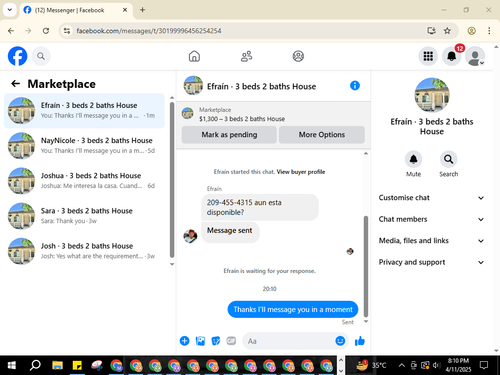This screenshot has width=500, height=375.
Task: Open File Explorer from taskbar
Action: pos(57,366)
